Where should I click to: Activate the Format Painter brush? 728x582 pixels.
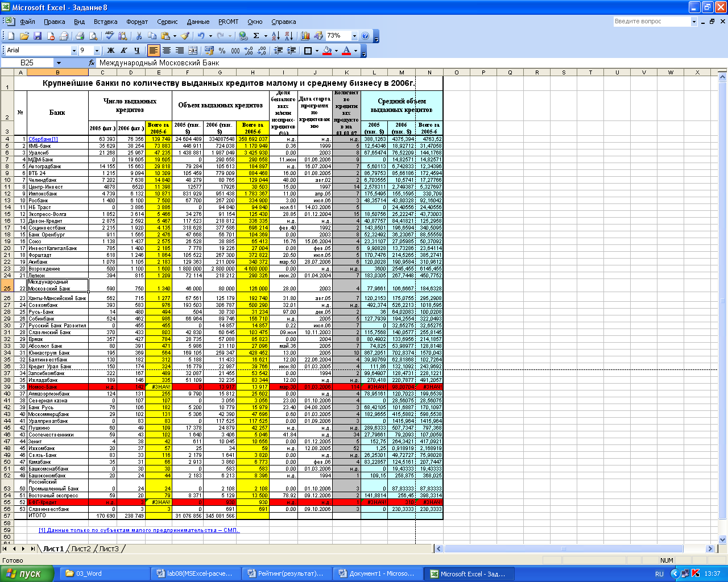185,36
